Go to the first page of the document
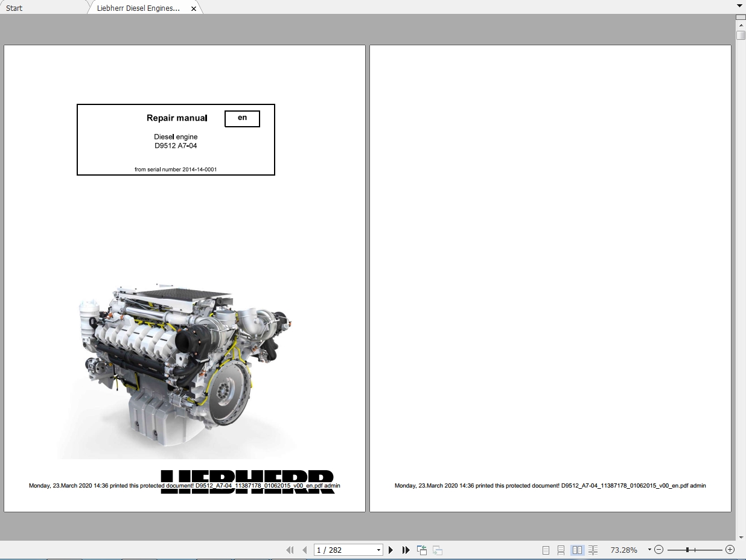746x560 pixels. (x=290, y=550)
